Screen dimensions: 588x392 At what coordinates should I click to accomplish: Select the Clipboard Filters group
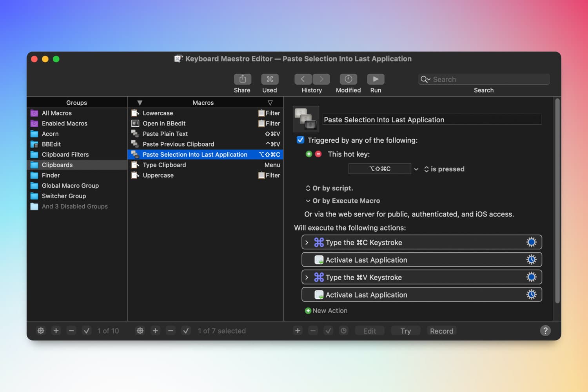(x=65, y=154)
